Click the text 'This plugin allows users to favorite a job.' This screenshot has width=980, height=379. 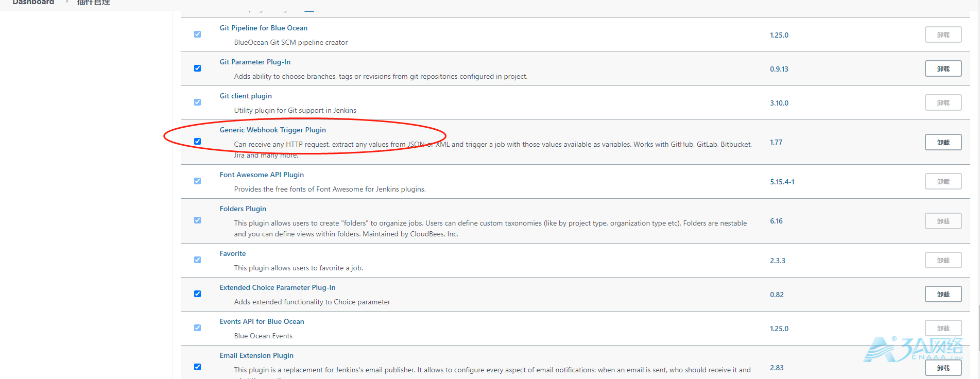click(299, 268)
